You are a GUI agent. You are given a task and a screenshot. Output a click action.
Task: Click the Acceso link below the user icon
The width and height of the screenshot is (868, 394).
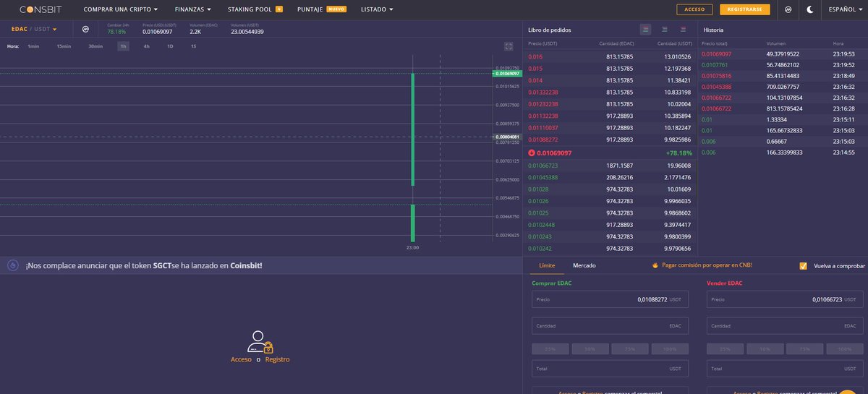[241, 359]
